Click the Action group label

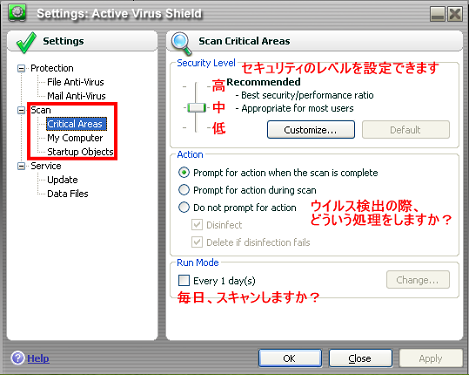tap(190, 155)
